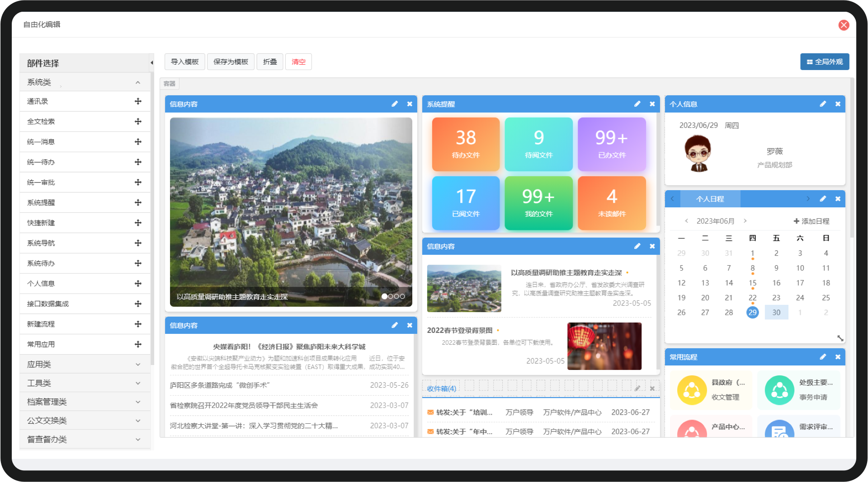Edit the 常用流程 panel with pencil icon
This screenshot has width=868, height=482.
(x=823, y=357)
